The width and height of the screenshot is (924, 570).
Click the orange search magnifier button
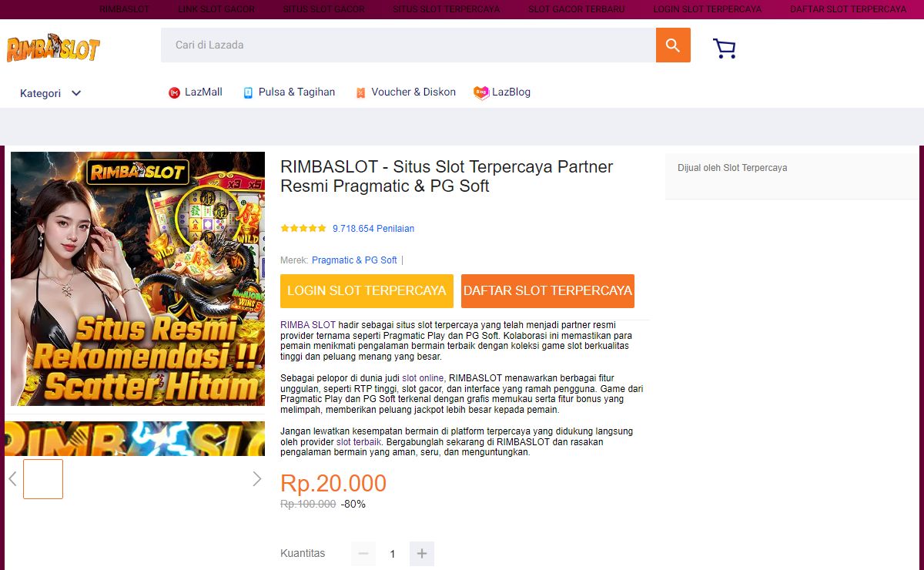click(x=673, y=45)
